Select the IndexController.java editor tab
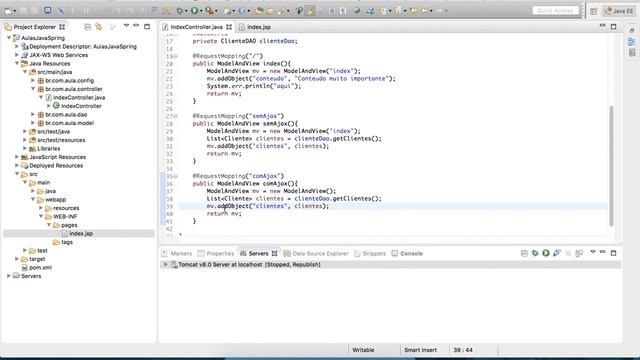 tap(196, 27)
